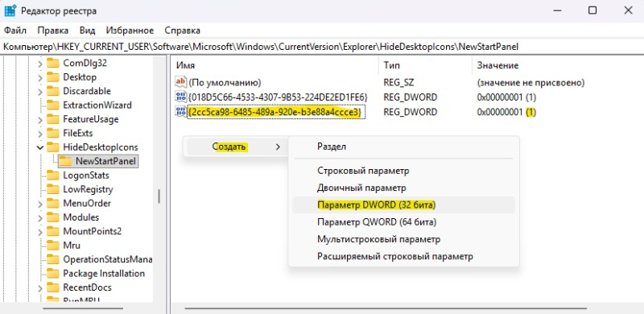Click the FeatureUsage folder icon
This screenshot has width=644, height=314.
pyautogui.click(x=53, y=119)
